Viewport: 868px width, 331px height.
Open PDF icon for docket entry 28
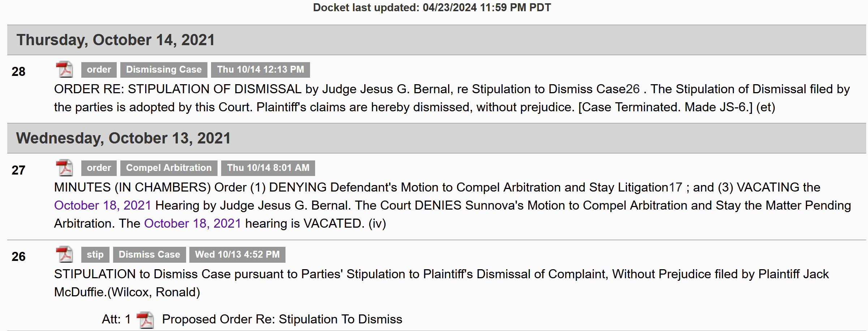(x=64, y=69)
